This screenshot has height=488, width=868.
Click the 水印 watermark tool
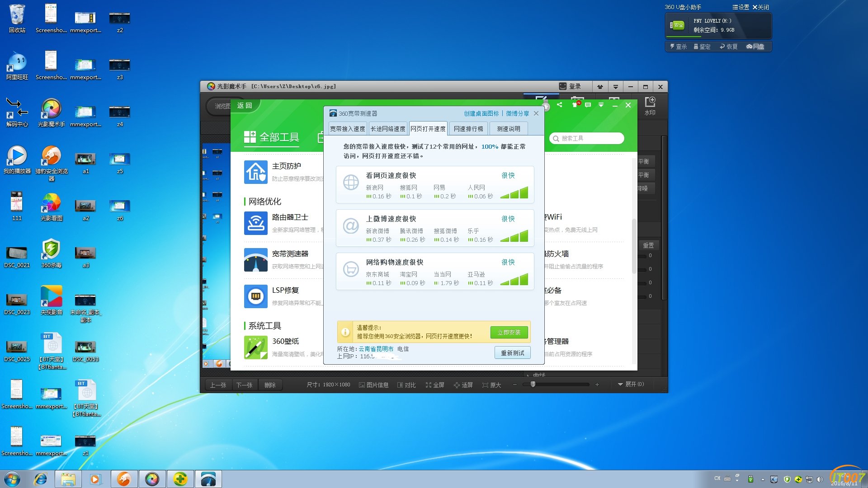click(650, 106)
